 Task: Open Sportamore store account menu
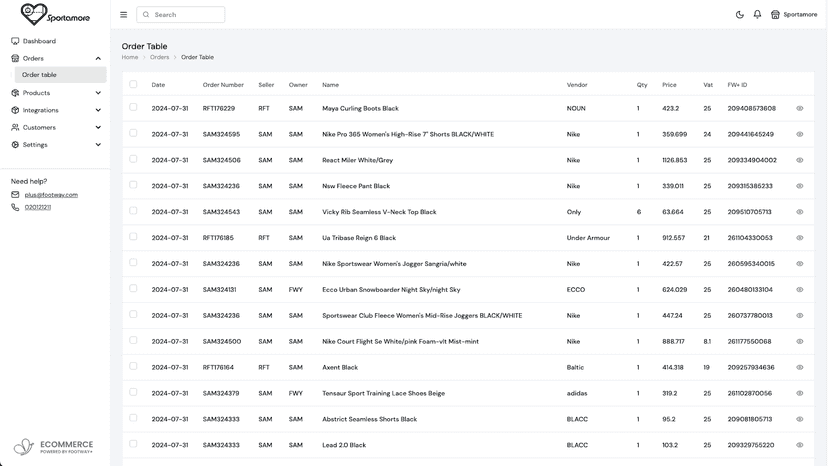794,15
